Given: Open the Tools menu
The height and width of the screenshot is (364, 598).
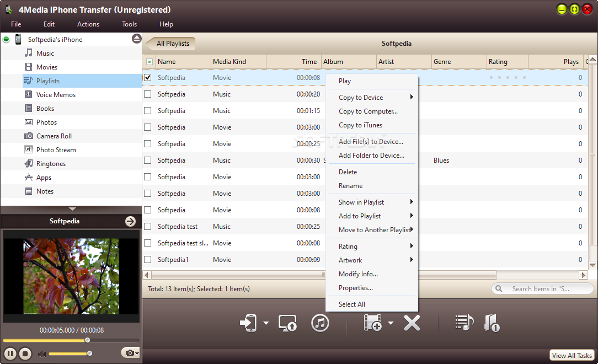Looking at the screenshot, I should [129, 24].
